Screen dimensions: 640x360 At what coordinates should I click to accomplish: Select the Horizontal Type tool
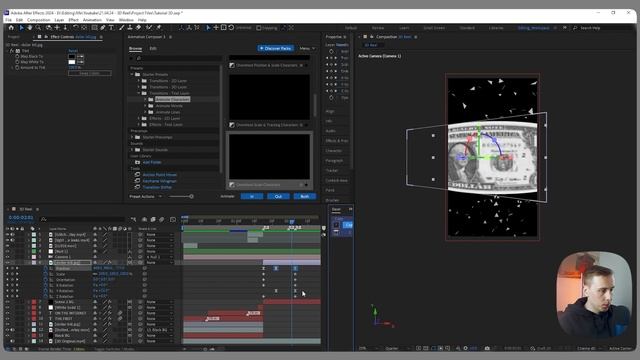(x=111, y=28)
